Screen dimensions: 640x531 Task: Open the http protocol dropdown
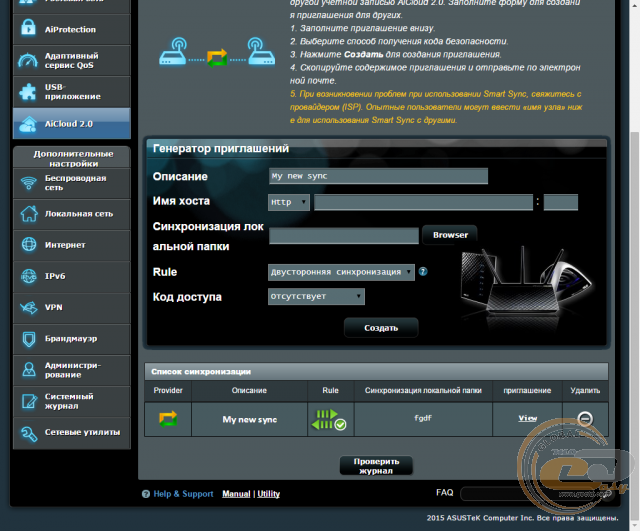click(289, 202)
